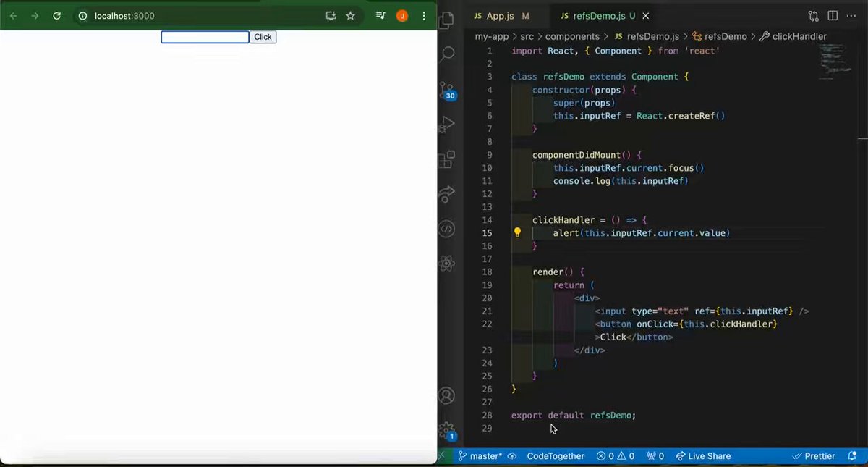View site information icon in address bar
This screenshot has height=467, width=868.
click(x=83, y=15)
